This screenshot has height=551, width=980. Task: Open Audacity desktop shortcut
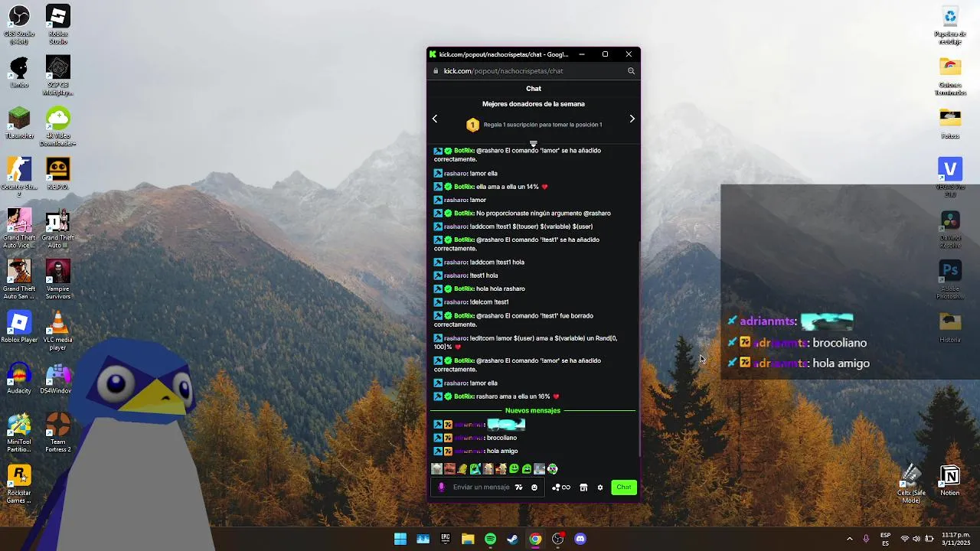pos(19,378)
